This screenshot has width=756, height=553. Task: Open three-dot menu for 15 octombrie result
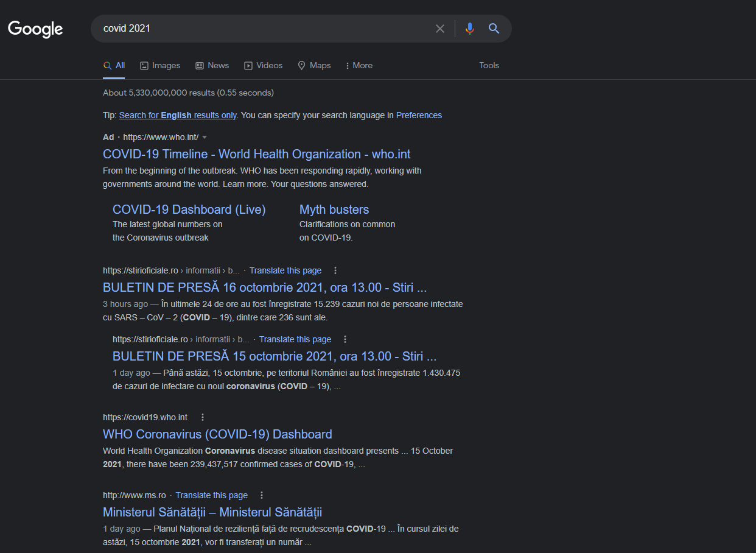tap(345, 339)
